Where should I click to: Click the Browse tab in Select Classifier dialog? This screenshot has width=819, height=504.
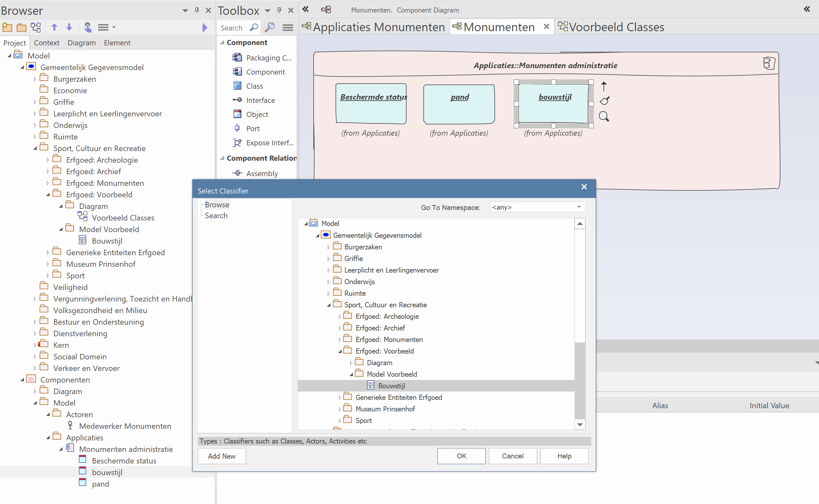pos(216,204)
